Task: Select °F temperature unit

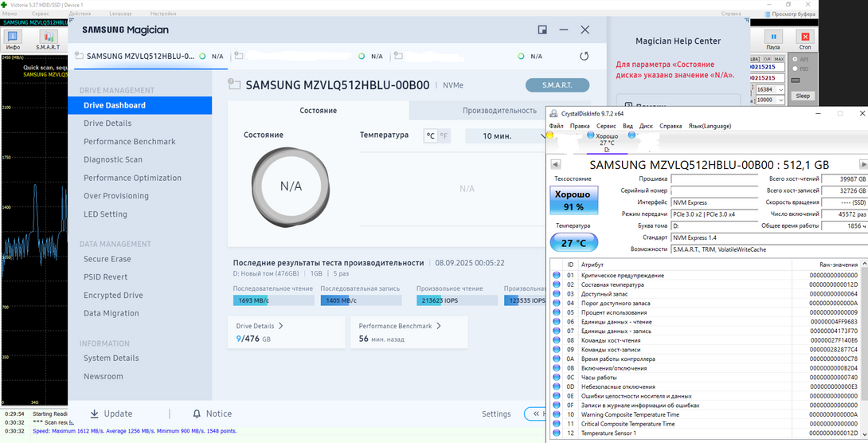Action: click(444, 135)
